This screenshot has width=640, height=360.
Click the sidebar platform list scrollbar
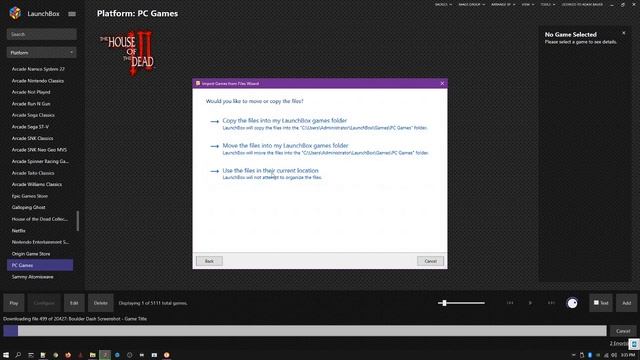tap(78, 221)
